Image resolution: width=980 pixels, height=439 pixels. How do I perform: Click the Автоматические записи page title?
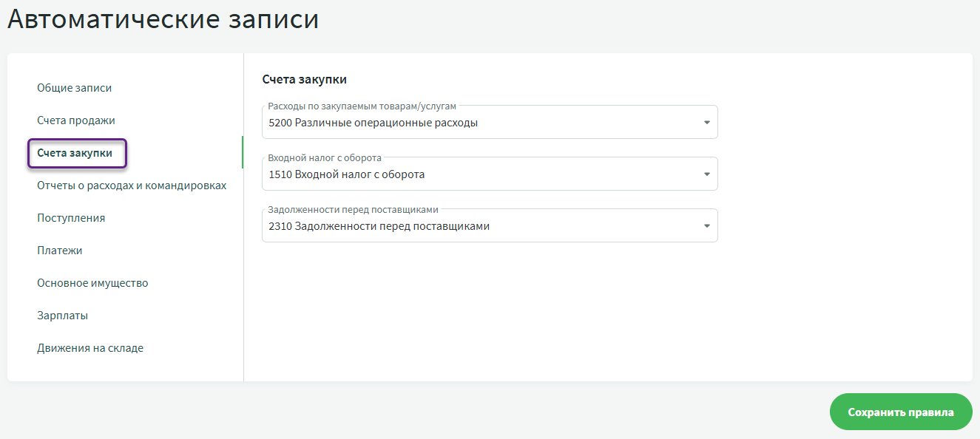pyautogui.click(x=163, y=20)
